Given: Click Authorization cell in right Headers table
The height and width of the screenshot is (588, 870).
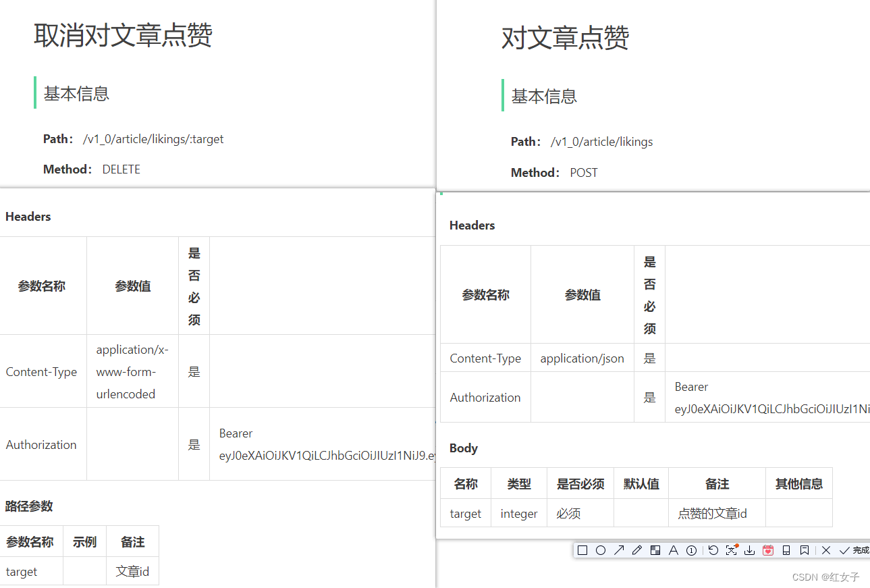Looking at the screenshot, I should 485,398.
